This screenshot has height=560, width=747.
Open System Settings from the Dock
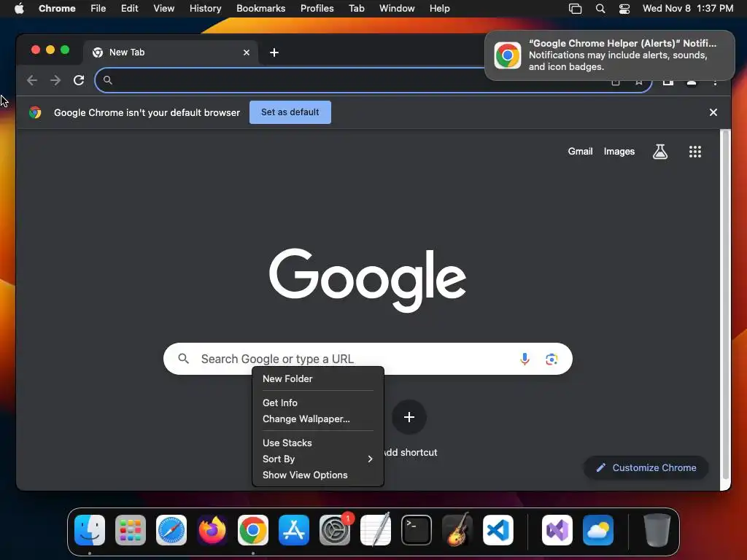(x=335, y=530)
